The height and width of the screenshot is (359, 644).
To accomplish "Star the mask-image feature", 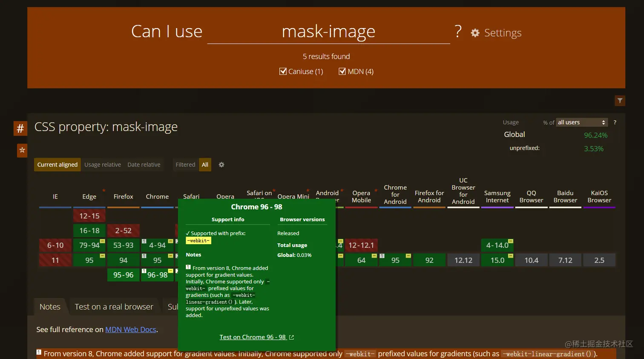I will [22, 150].
